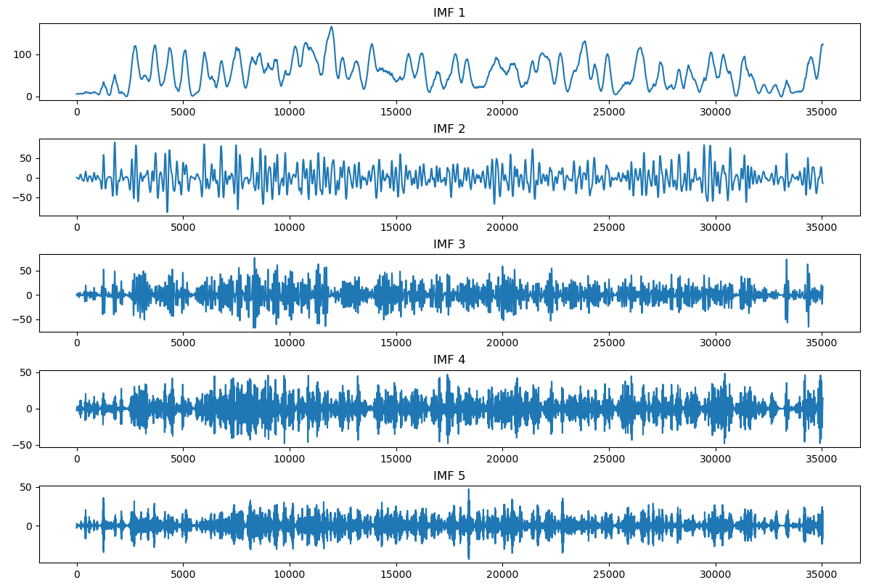Select the 0 y-axis label on IMF 3
This screenshot has width=871, height=588.
point(30,295)
